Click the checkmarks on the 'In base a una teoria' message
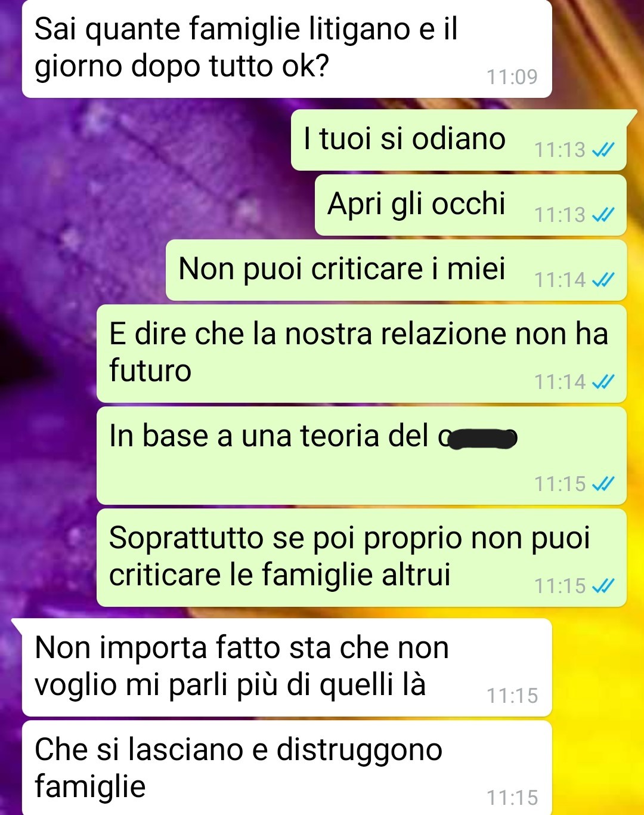Image resolution: width=644 pixels, height=815 pixels. click(603, 483)
